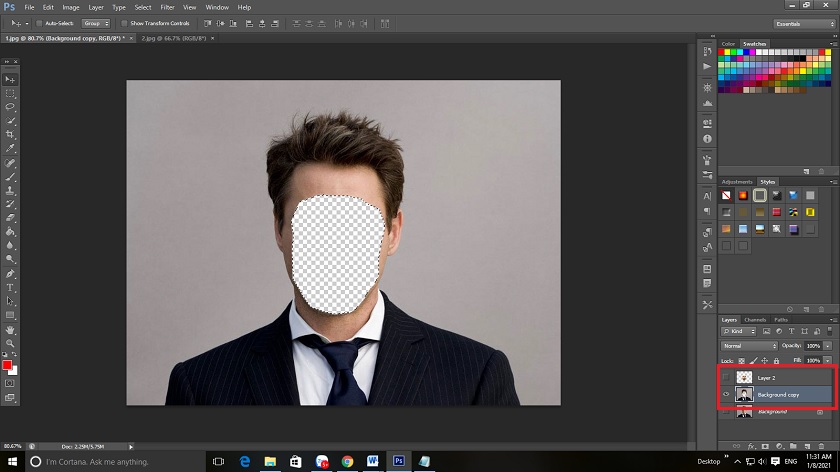Image resolution: width=840 pixels, height=472 pixels.
Task: Click delete layer trash icon
Action: (x=821, y=446)
